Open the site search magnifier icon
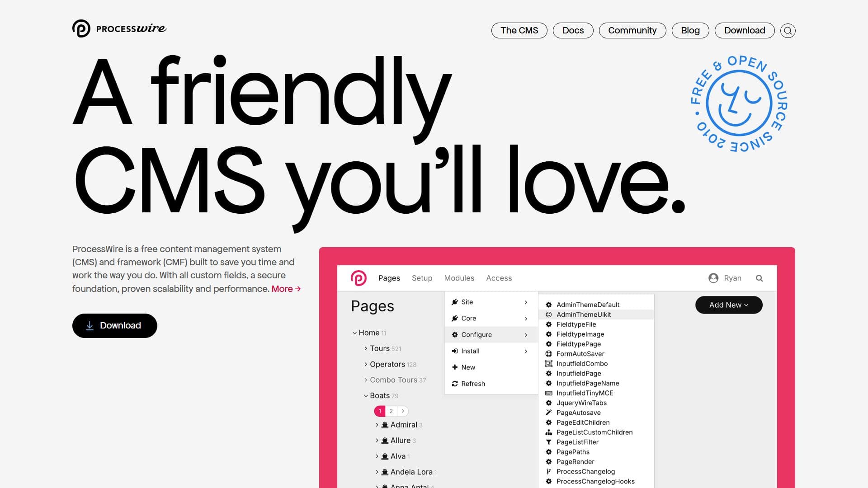Image resolution: width=868 pixels, height=488 pixels. click(x=788, y=31)
